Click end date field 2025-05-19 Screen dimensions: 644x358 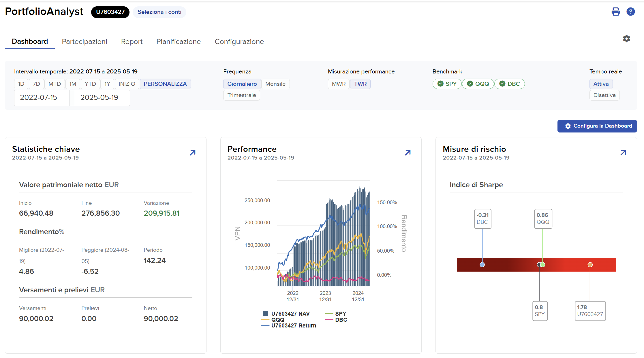102,98
